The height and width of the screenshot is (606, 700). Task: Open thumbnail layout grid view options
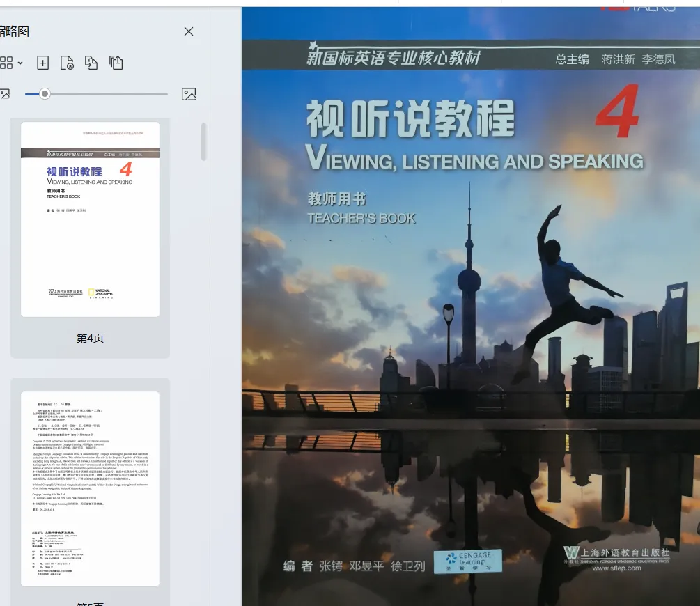[10, 63]
